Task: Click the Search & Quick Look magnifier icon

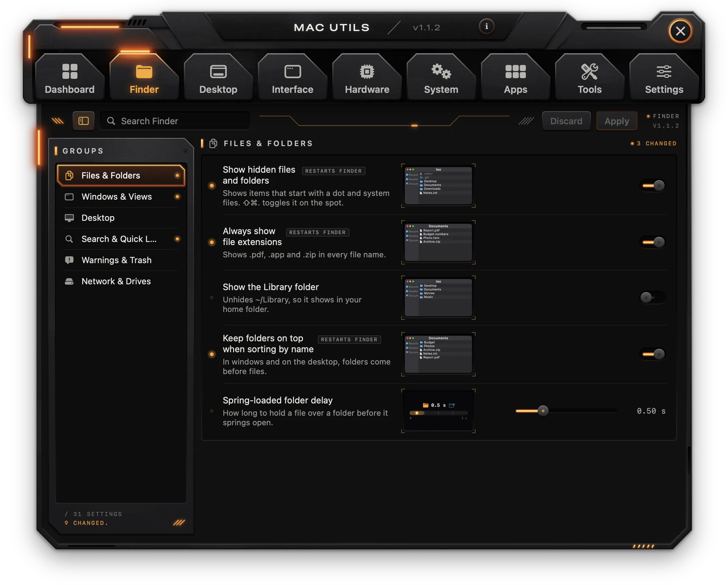Action: pos(69,239)
